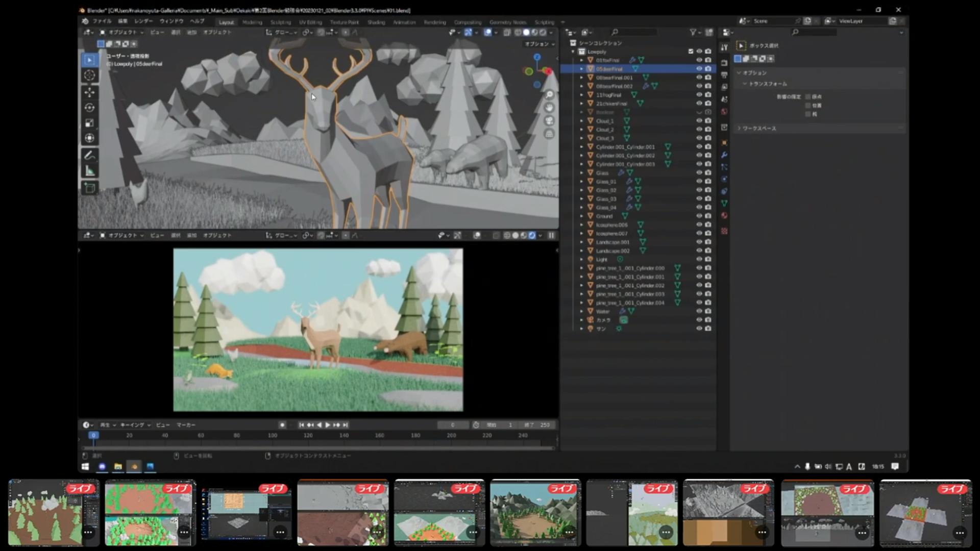Open the Scene properties tab icon
Viewport: 980px width, 551px height.
724,99
